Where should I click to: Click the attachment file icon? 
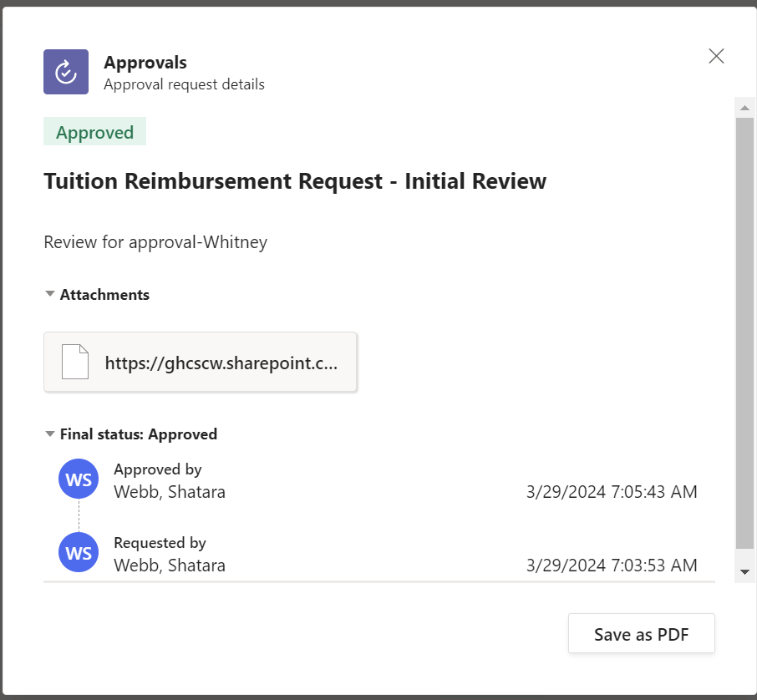(75, 362)
